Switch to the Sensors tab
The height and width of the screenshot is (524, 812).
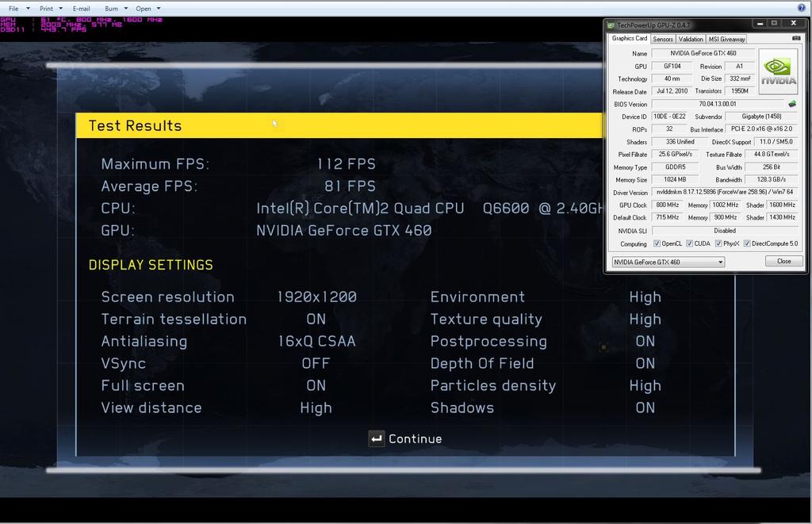[x=663, y=39]
